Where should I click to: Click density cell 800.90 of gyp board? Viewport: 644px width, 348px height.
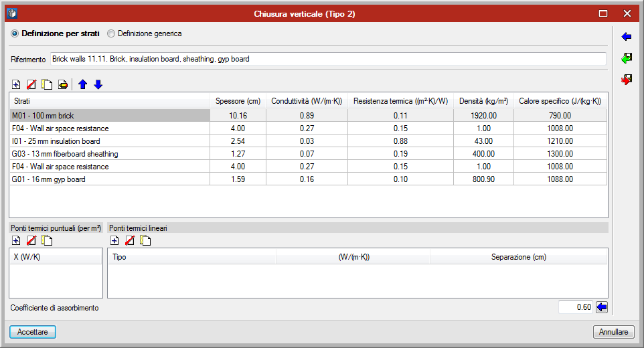[483, 179]
